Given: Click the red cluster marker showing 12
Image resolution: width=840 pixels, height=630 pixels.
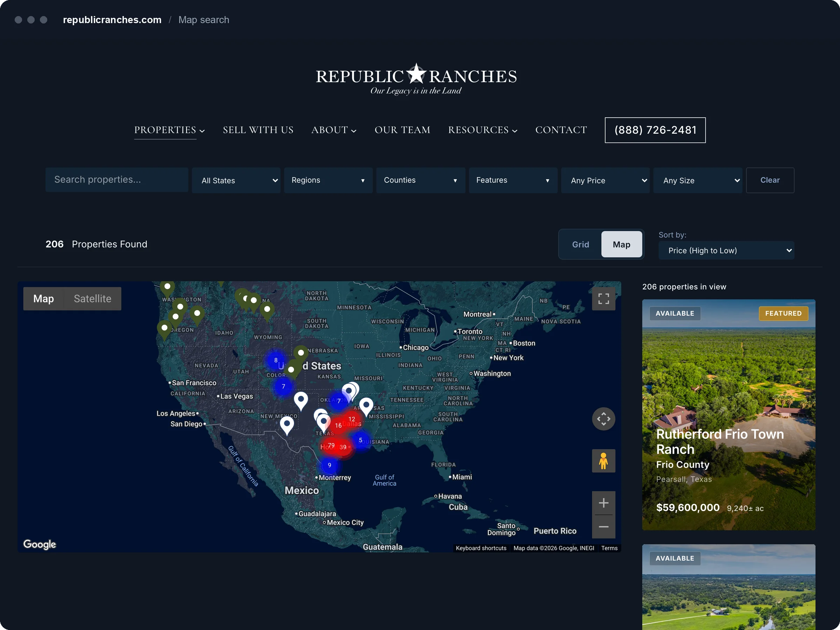Looking at the screenshot, I should (x=352, y=419).
